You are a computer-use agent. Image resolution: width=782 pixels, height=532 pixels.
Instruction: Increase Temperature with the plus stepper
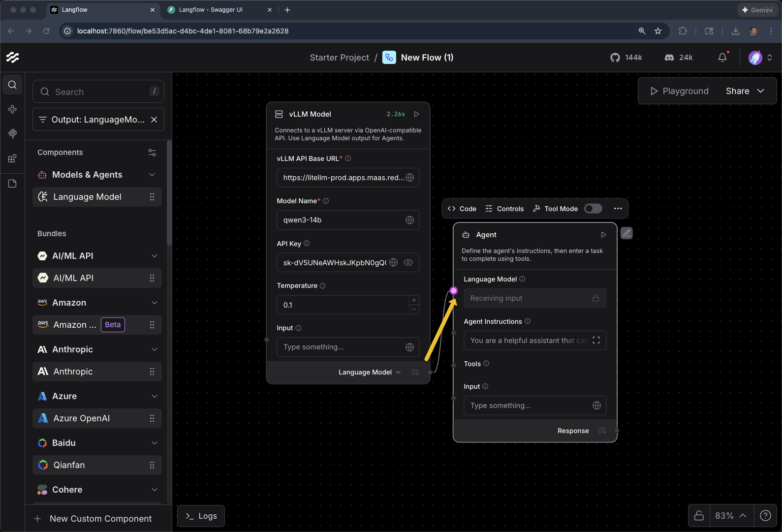414,300
